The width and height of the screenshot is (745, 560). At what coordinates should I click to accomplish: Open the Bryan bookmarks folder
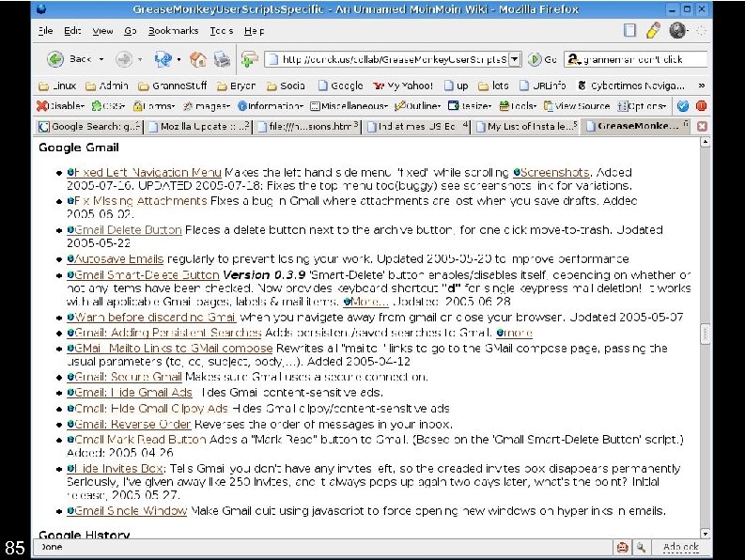pyautogui.click(x=236, y=86)
